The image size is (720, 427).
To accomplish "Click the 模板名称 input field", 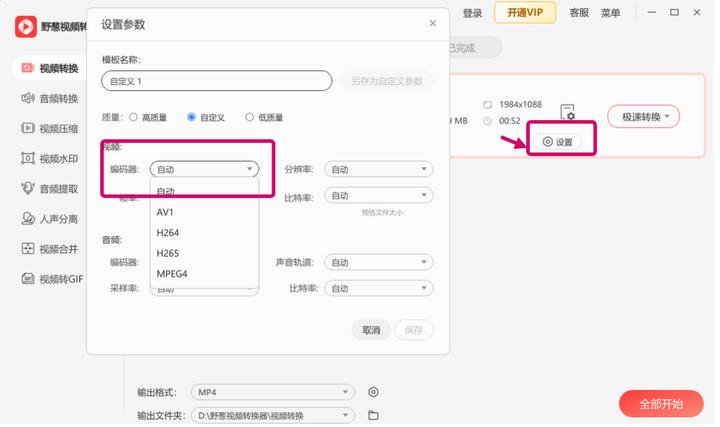I will click(216, 81).
